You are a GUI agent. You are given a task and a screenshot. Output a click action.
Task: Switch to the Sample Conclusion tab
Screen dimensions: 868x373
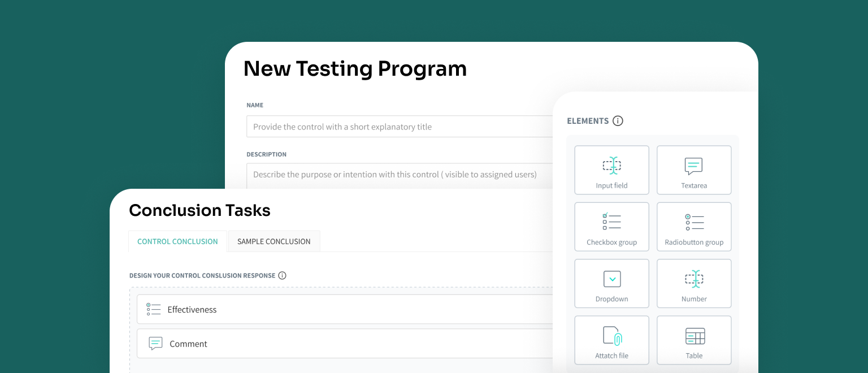point(274,241)
